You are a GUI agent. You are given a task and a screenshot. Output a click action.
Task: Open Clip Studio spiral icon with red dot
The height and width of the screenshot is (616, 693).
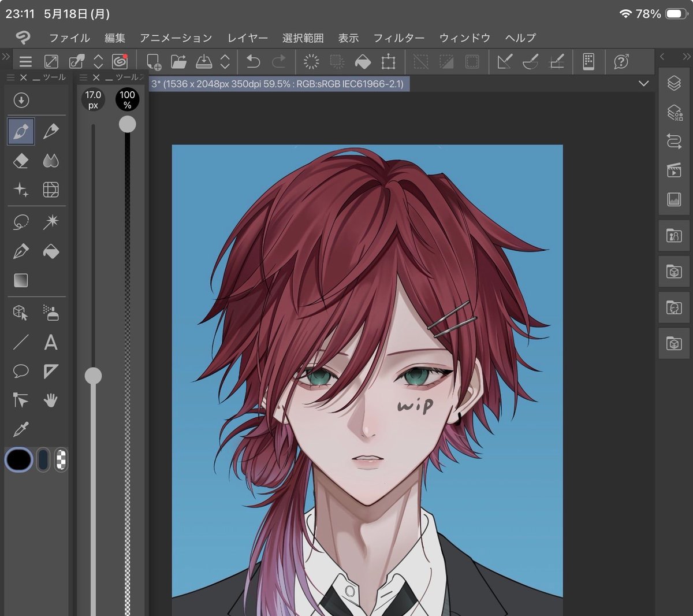[x=120, y=61]
